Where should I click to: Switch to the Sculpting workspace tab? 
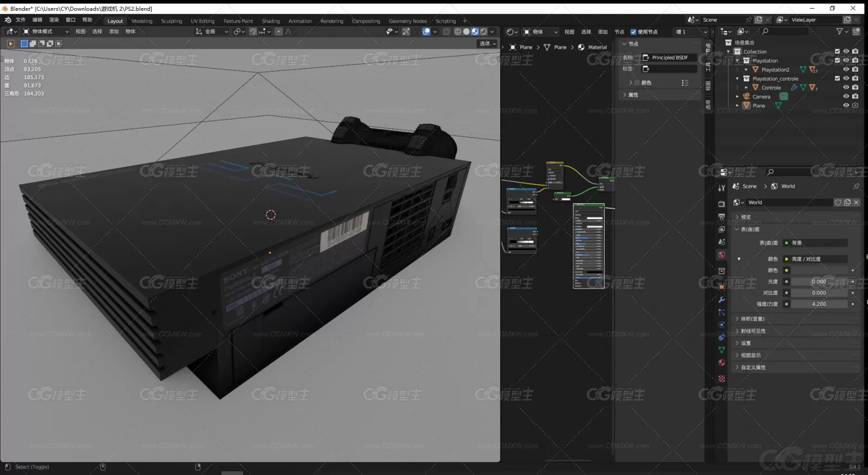point(171,21)
